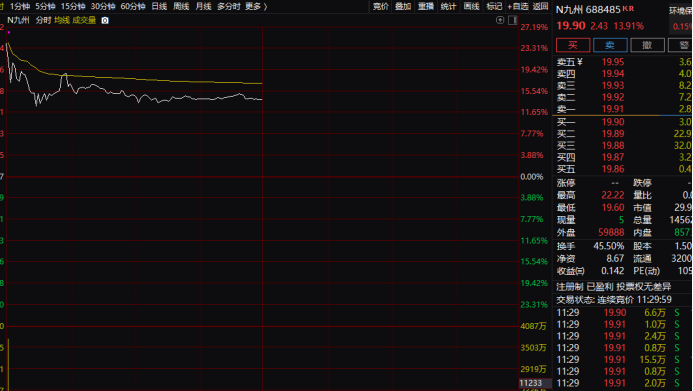The image size is (693, 391).
Task: Click the 已盈利 tag
Action: pos(600,287)
